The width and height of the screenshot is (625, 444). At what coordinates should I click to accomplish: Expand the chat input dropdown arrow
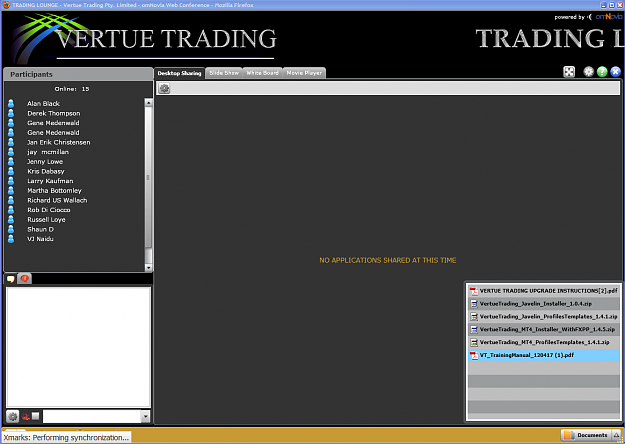[145, 416]
